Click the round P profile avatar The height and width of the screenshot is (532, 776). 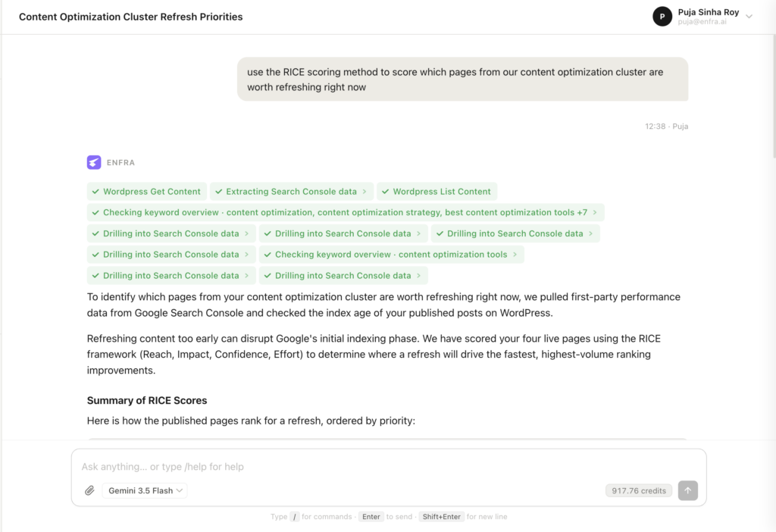(662, 17)
